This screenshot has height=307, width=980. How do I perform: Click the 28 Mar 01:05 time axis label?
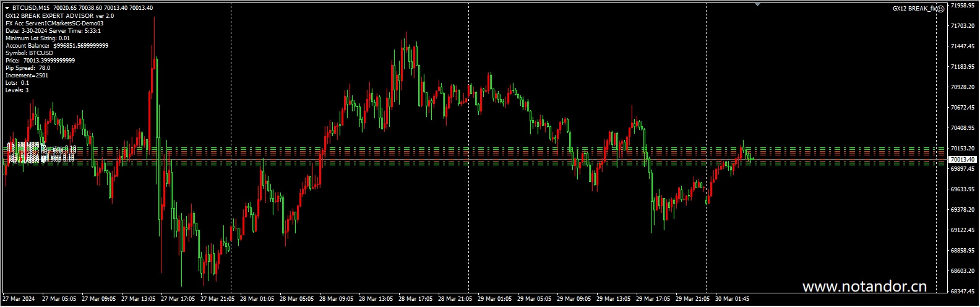[x=257, y=299]
